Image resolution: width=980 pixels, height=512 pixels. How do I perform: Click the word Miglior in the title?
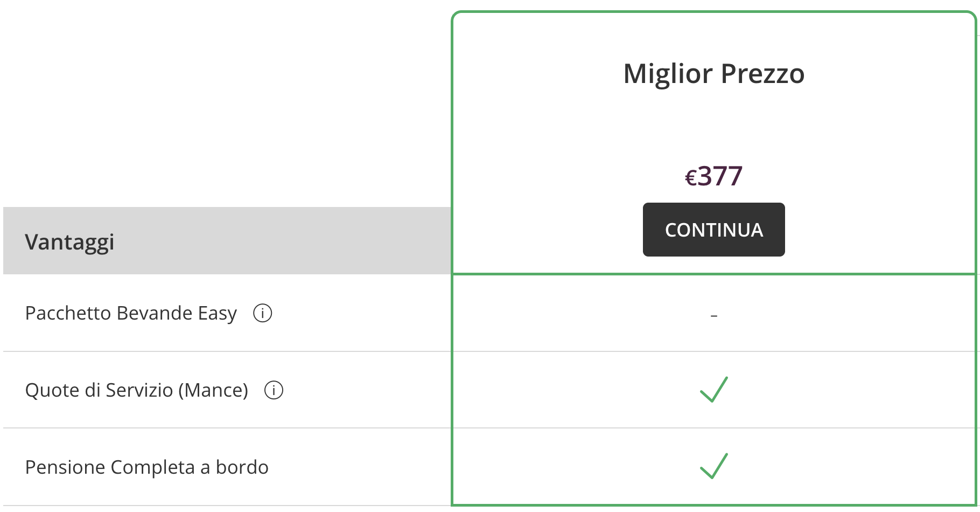point(668,74)
